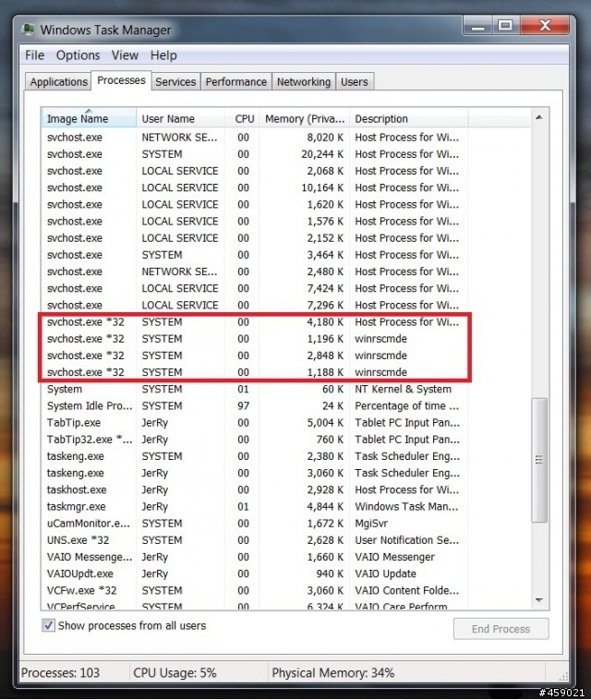Click the Processes: 103 status entry
Viewport: 591px width, 700px height.
[x=60, y=673]
